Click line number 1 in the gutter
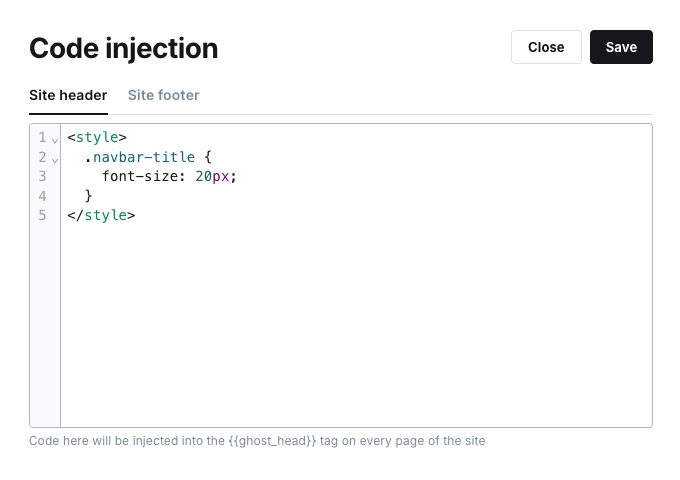Viewport: 680px width, 480px height. 43,137
